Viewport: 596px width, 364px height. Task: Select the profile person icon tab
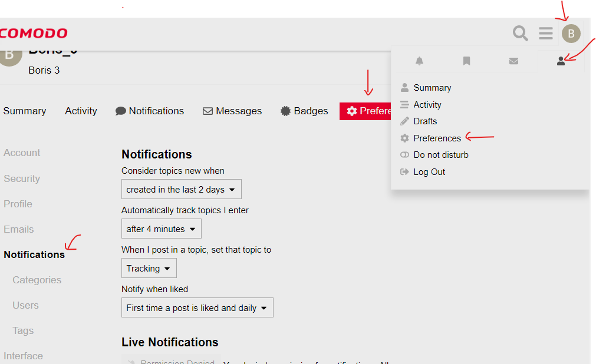click(561, 61)
